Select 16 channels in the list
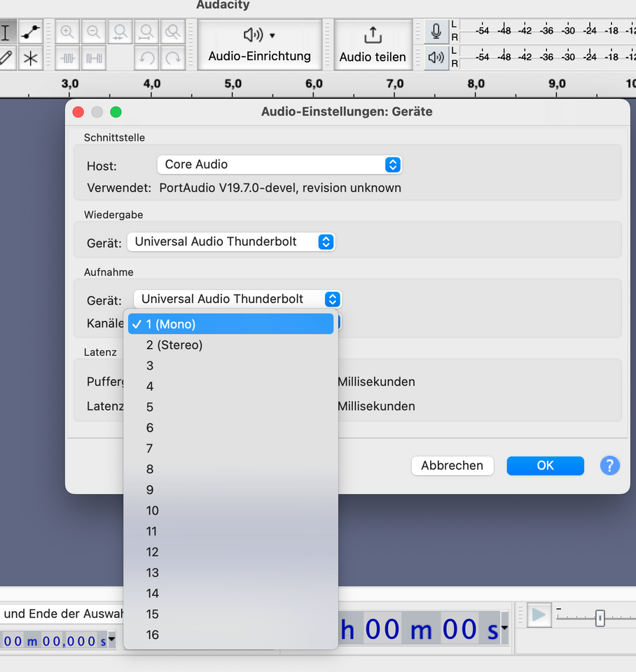636x672 pixels. click(x=230, y=635)
